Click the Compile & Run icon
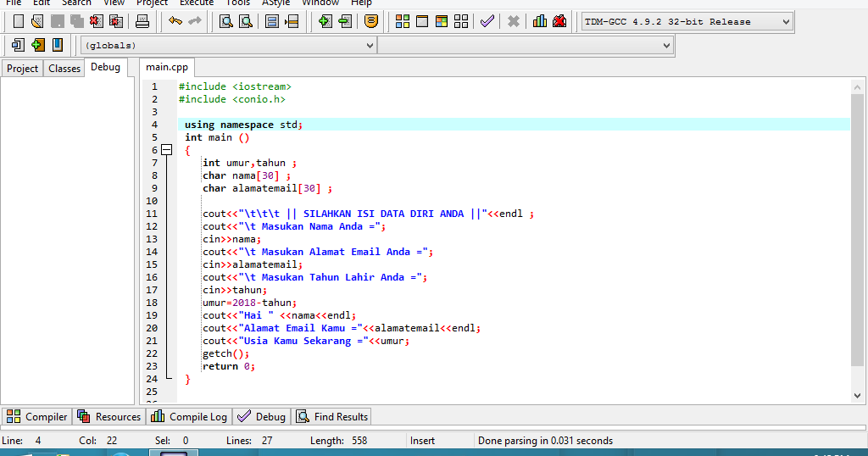This screenshot has height=456, width=868. coord(441,21)
